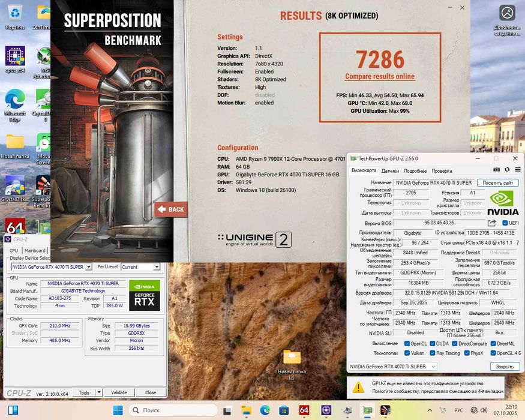Switch to Superposition on the taskbar
This screenshot has width=525, height=420.
pos(386,410)
